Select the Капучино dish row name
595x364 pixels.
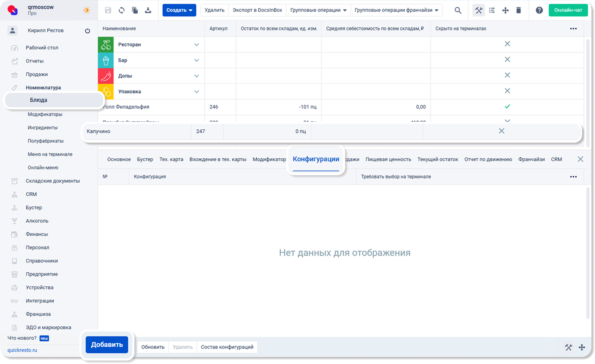pyautogui.click(x=98, y=131)
